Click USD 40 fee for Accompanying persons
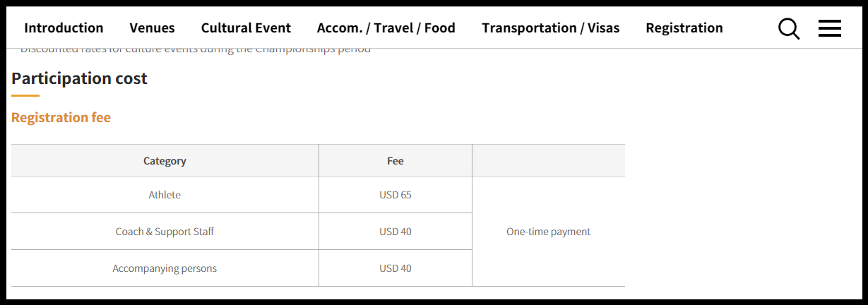This screenshot has height=305, width=868. point(395,268)
